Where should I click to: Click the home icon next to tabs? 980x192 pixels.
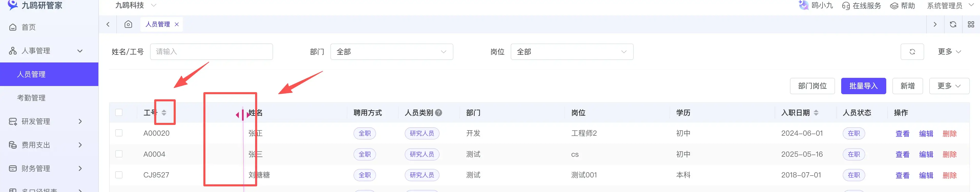point(128,24)
